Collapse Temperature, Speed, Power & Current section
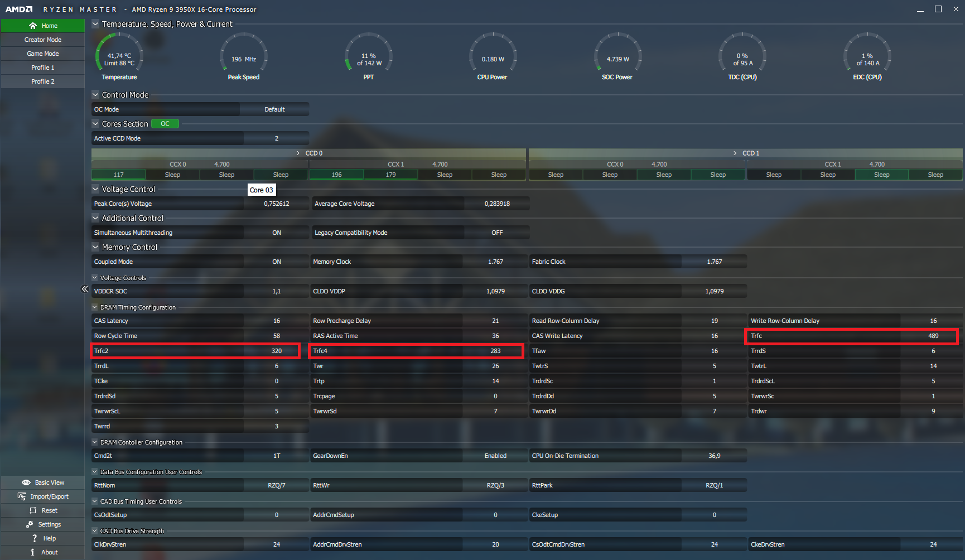 (x=95, y=24)
